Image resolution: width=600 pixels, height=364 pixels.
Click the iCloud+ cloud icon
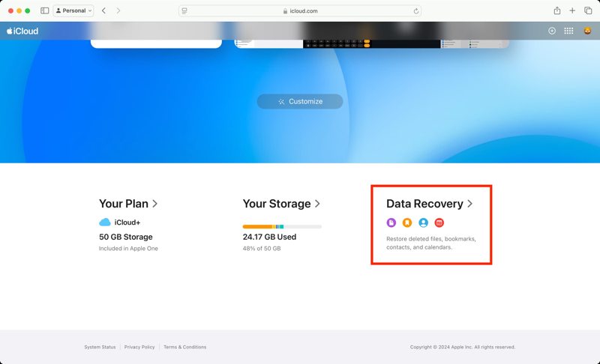[x=105, y=222]
